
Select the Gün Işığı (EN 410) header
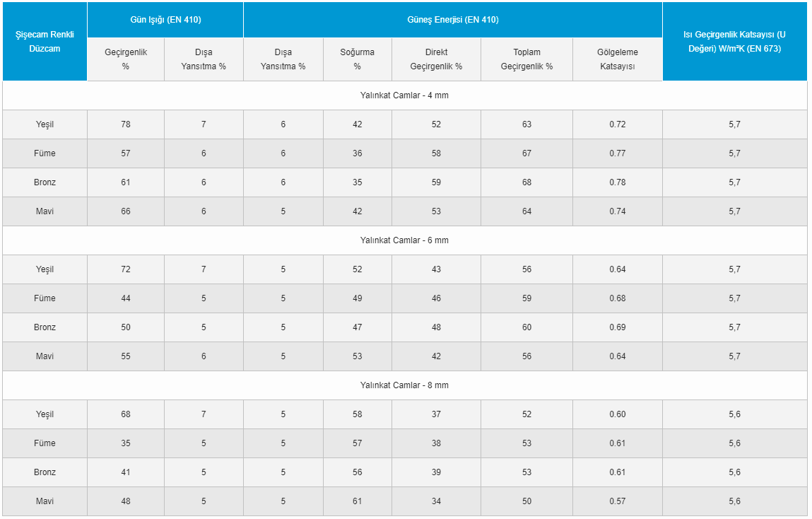pyautogui.click(x=165, y=20)
